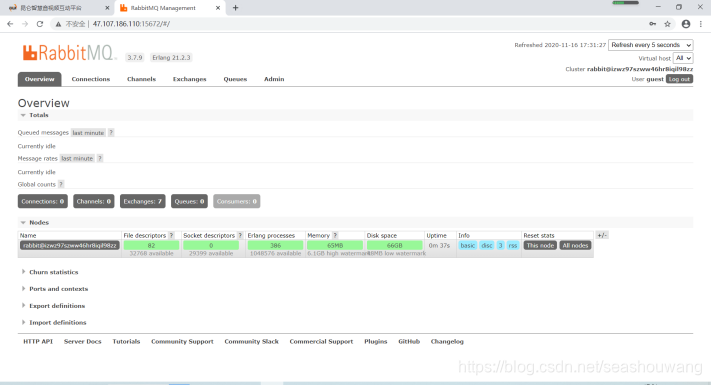Open the rabbit node name link
711x385 pixels.
[x=69, y=245]
